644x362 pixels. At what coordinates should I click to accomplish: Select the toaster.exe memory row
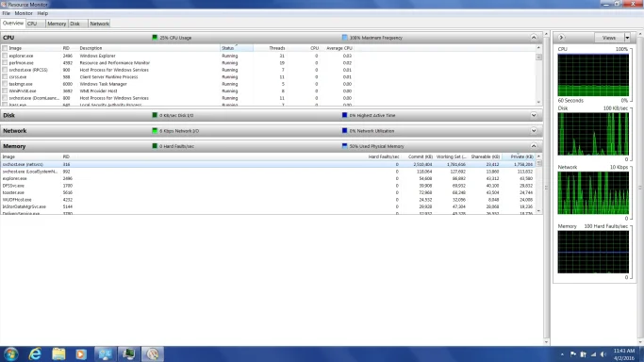268,192
